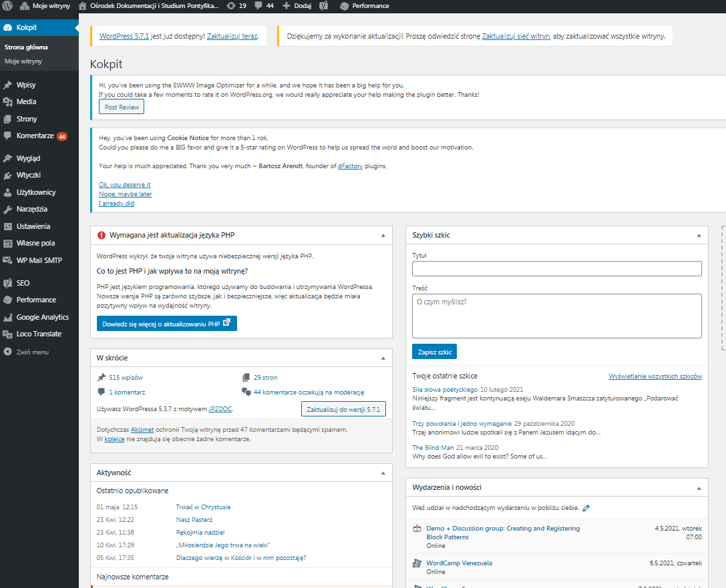Image resolution: width=726 pixels, height=588 pixels.
Task: Open Komentarze icon in sidebar
Action: [7, 135]
